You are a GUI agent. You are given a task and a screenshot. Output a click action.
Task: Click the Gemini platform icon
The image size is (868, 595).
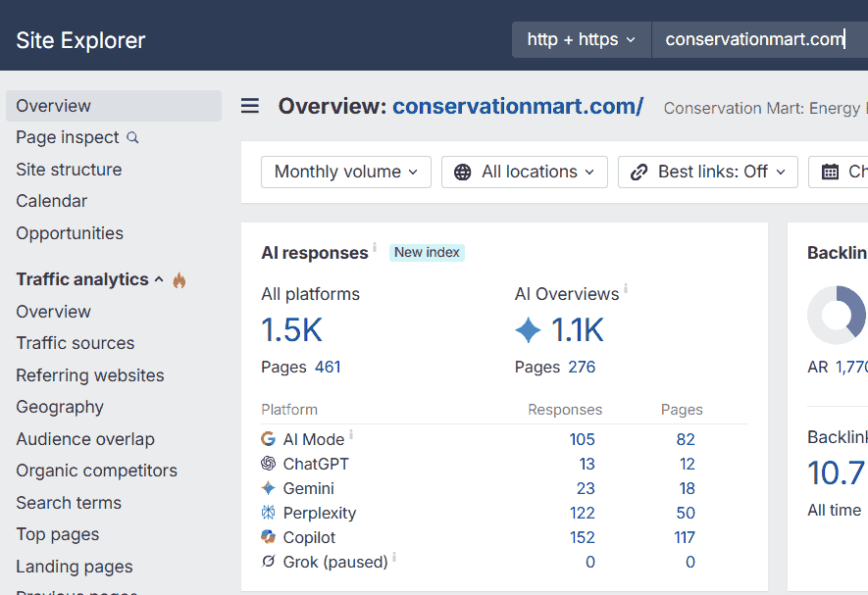pos(269,488)
